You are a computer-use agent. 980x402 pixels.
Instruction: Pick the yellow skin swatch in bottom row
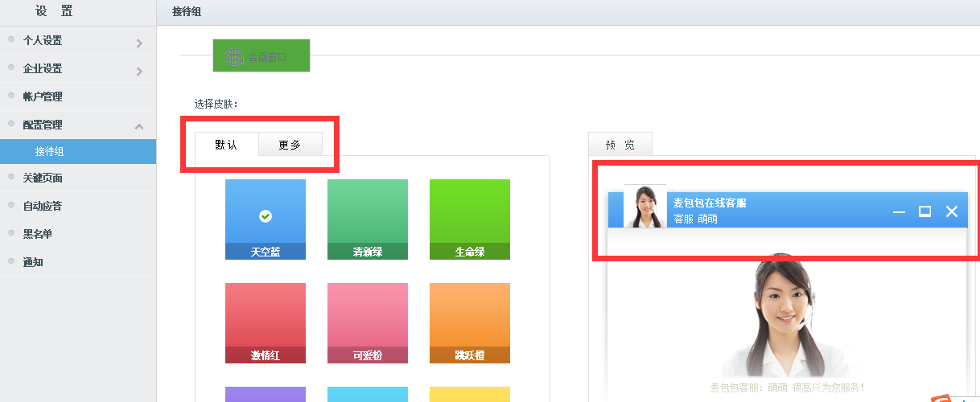(470, 394)
